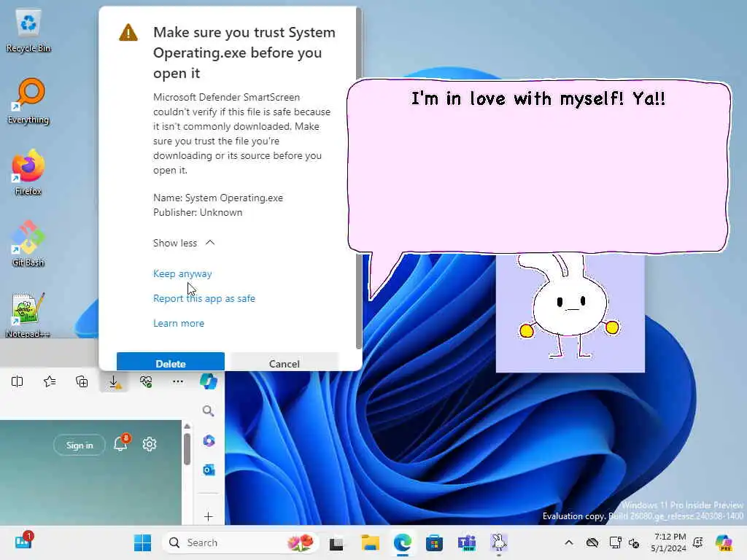Screen dimensions: 747x560
Task: Toggle Edge split screen icon
Action: coord(18,381)
